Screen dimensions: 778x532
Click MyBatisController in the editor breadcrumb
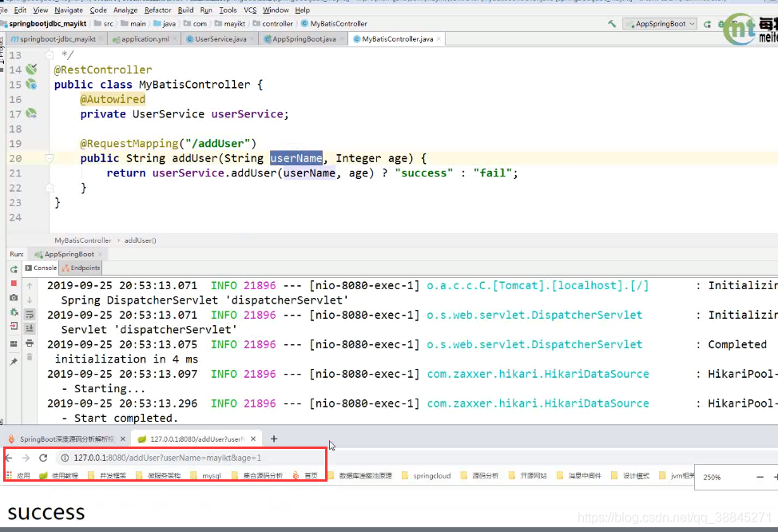click(x=83, y=240)
